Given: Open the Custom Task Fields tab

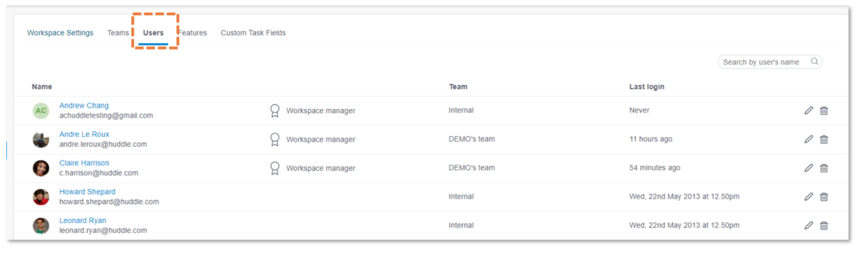Looking at the screenshot, I should point(253,33).
